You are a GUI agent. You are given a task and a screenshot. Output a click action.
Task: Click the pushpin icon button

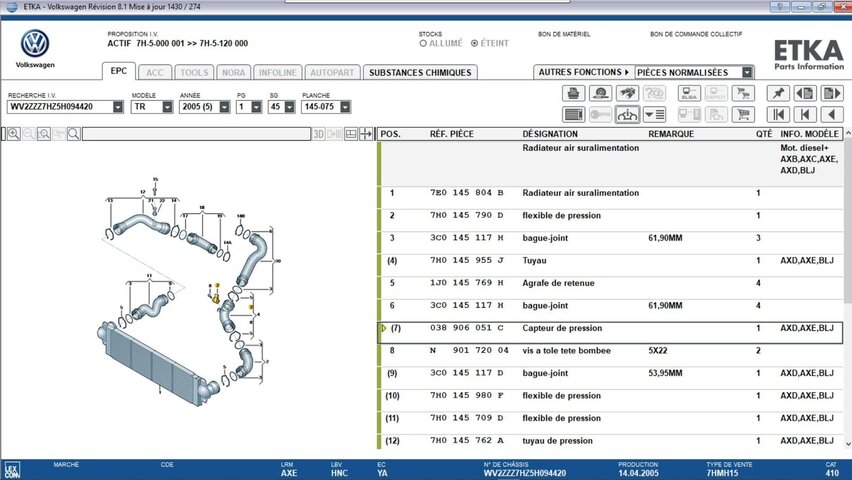coord(778,93)
